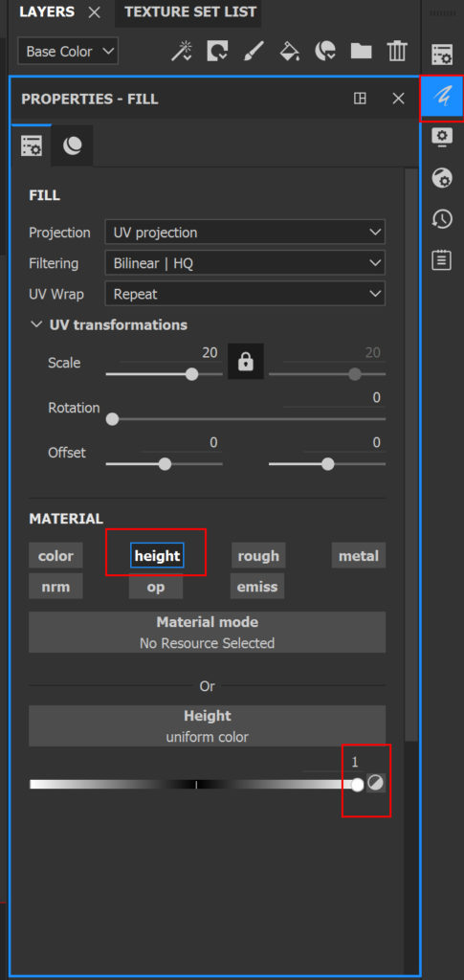Toggle the rough channel button
This screenshot has height=980, width=464.
click(x=258, y=556)
